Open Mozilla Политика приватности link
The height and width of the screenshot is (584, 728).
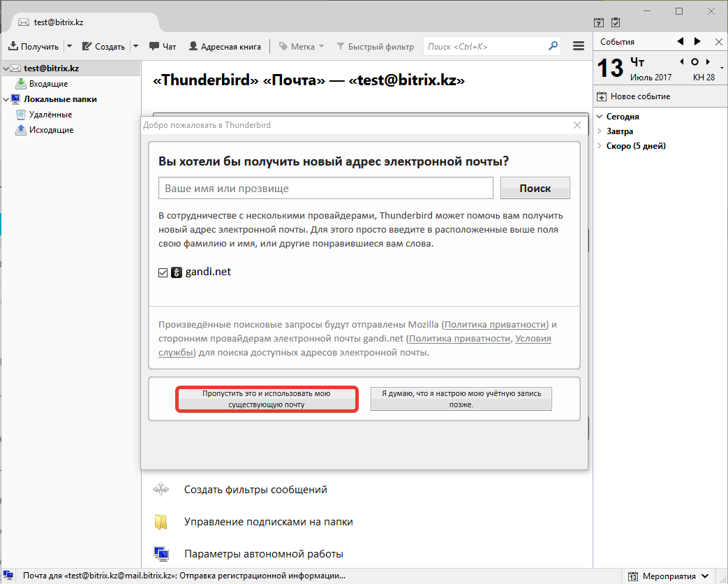[x=495, y=324]
